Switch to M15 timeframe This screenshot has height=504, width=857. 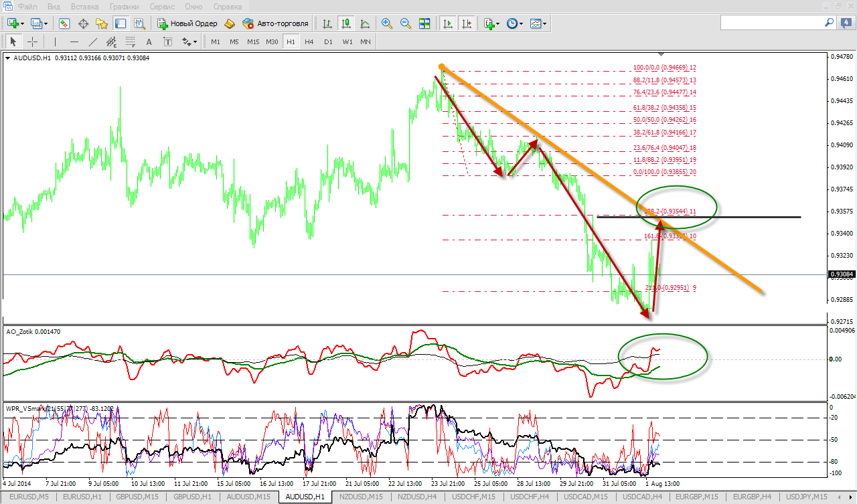pos(253,41)
